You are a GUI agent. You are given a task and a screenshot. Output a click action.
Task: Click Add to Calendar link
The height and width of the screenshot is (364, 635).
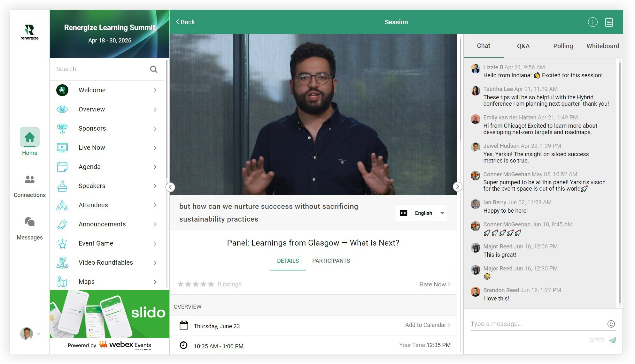[x=428, y=325]
